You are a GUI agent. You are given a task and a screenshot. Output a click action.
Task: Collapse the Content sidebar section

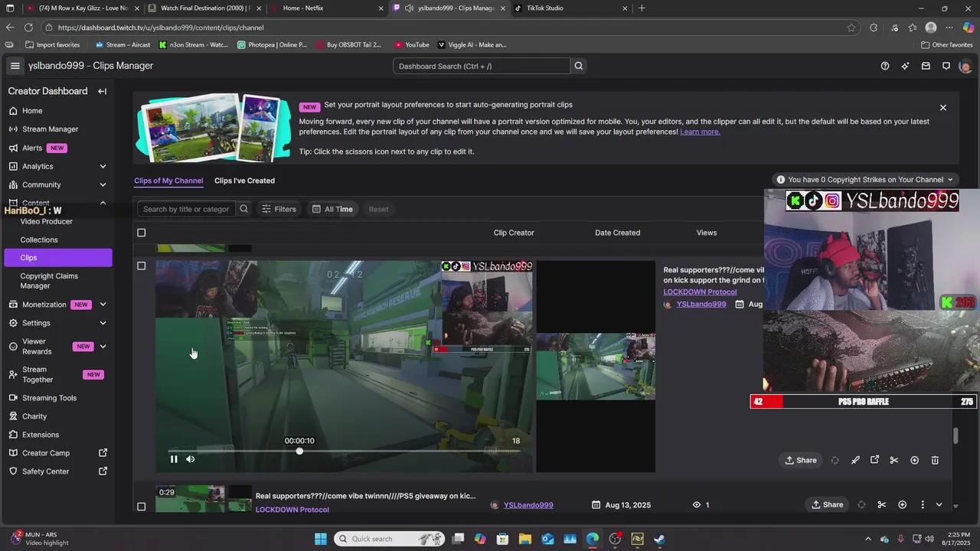[x=103, y=203]
